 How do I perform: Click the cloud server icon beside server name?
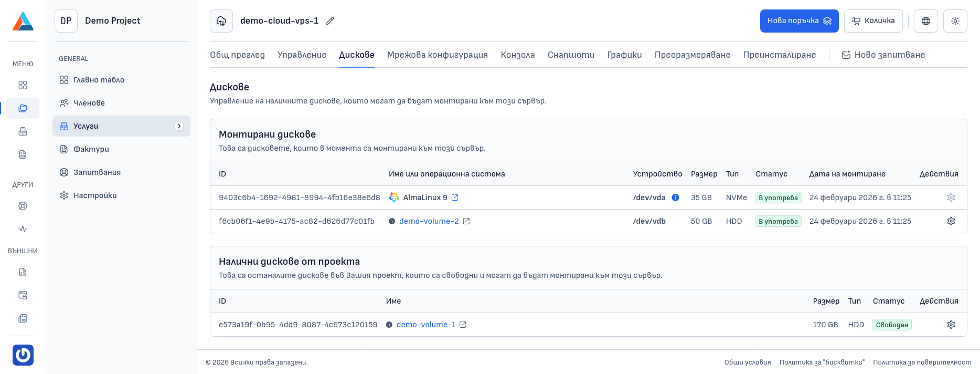221,21
